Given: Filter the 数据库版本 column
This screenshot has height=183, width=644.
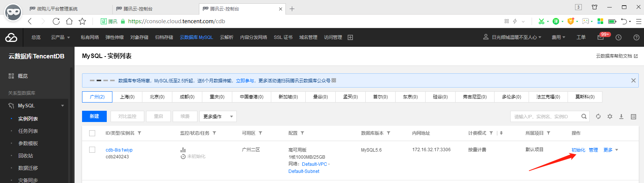Looking at the screenshot, I should (388, 133).
